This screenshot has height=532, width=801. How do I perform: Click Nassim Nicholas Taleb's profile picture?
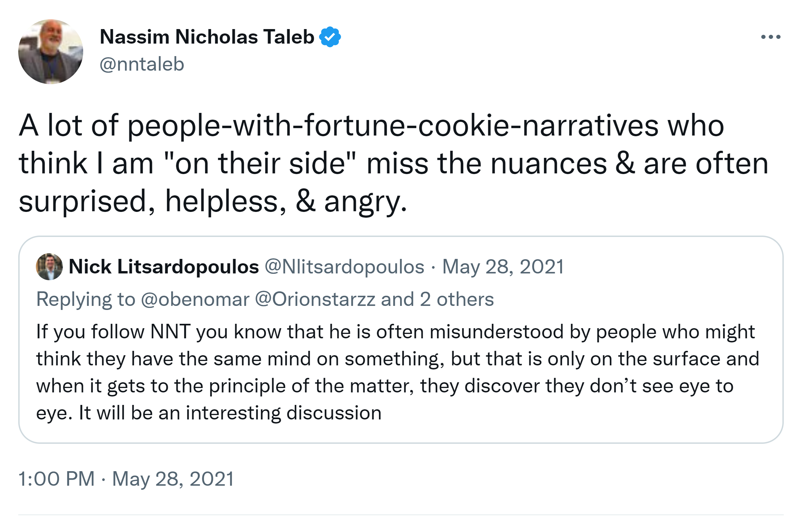[51, 52]
